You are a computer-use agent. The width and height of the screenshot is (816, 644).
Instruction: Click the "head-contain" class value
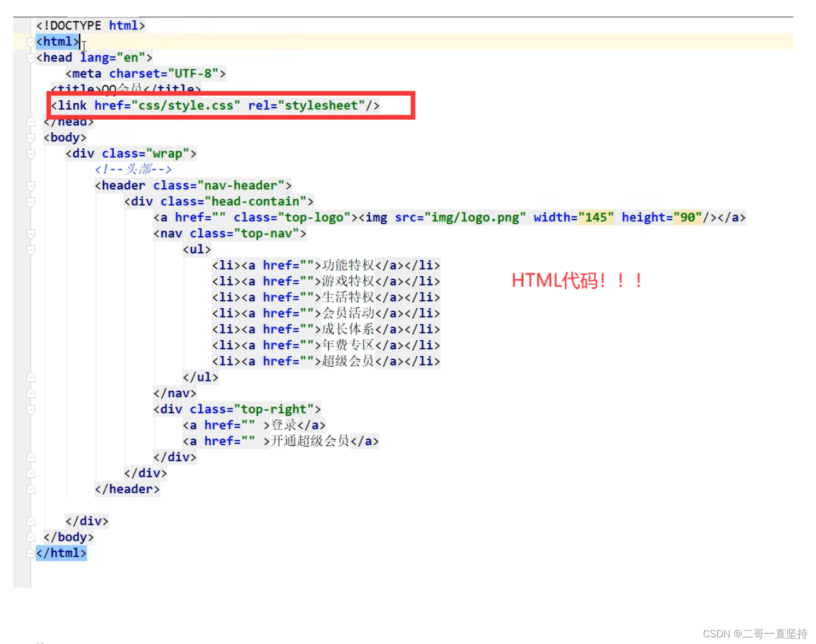[255, 201]
